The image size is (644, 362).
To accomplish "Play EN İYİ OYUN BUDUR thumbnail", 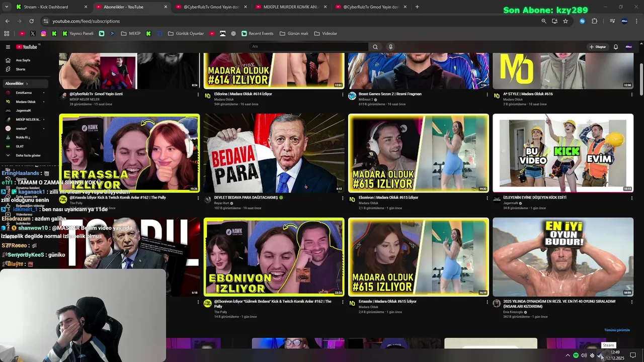I will click(563, 257).
